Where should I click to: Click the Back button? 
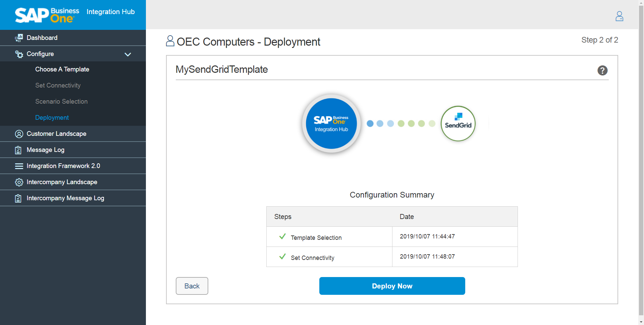[192, 286]
